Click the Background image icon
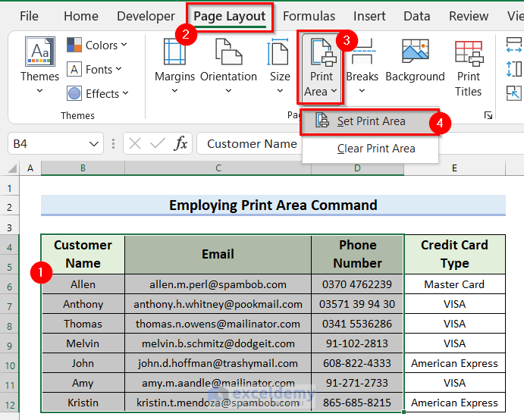524x420 pixels. pyautogui.click(x=416, y=51)
